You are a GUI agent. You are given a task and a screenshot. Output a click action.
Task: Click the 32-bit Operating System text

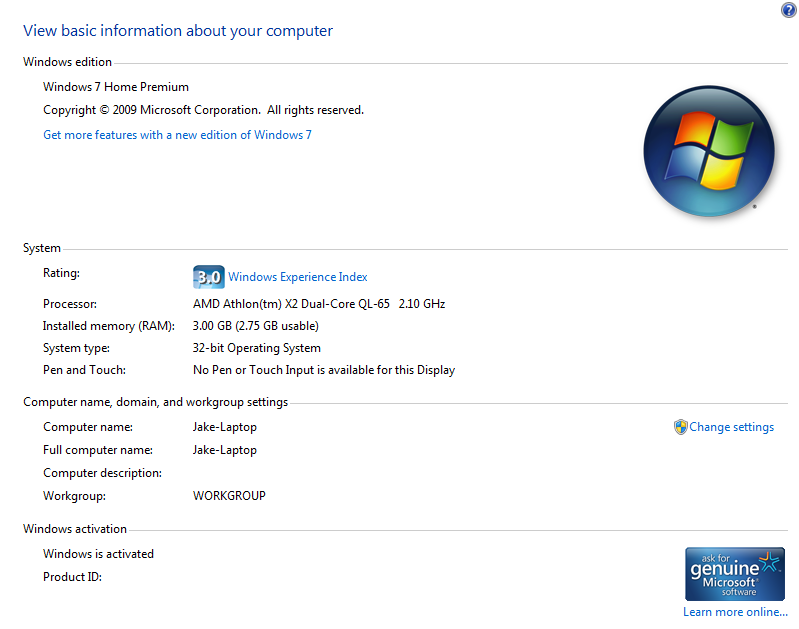point(256,348)
